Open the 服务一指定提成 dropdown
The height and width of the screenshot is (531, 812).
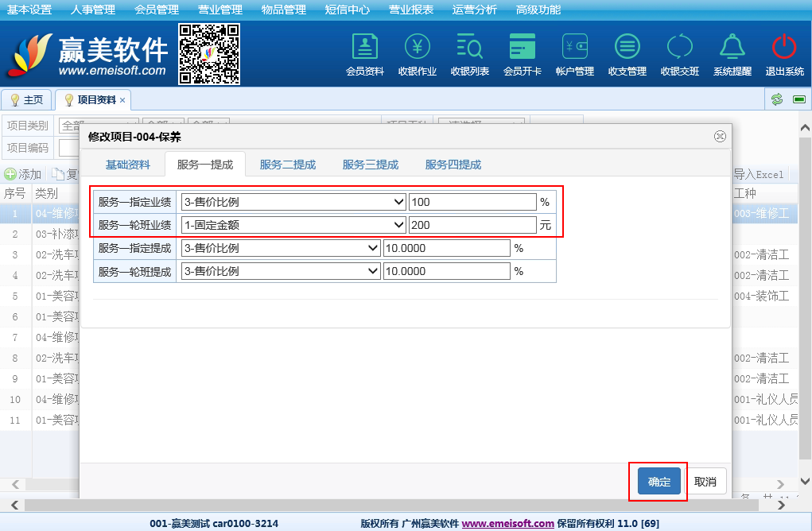[281, 248]
